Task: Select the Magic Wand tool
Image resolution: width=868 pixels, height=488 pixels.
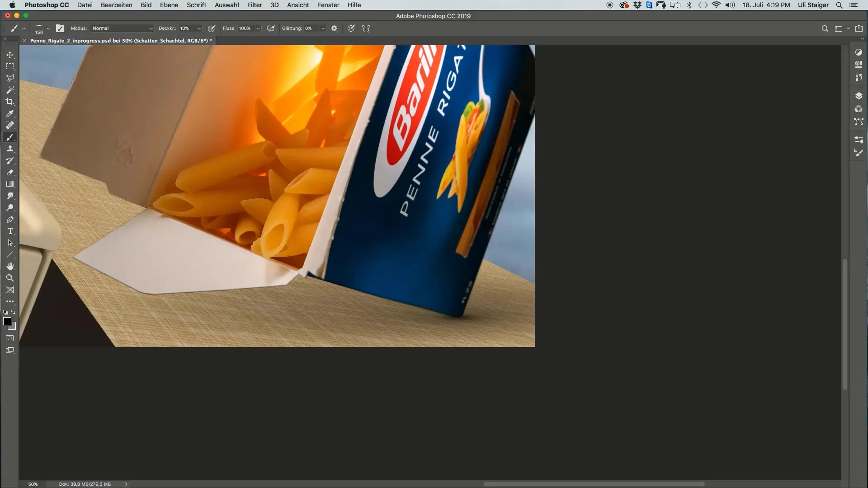Action: [x=10, y=90]
